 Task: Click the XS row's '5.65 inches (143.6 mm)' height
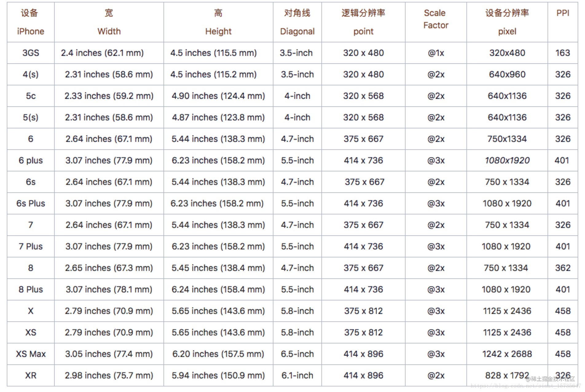(x=218, y=332)
